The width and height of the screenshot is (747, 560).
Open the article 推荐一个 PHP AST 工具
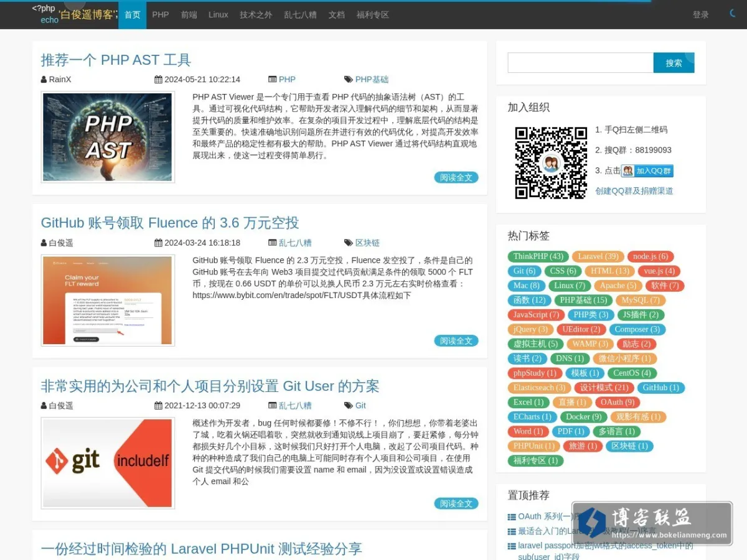(116, 60)
